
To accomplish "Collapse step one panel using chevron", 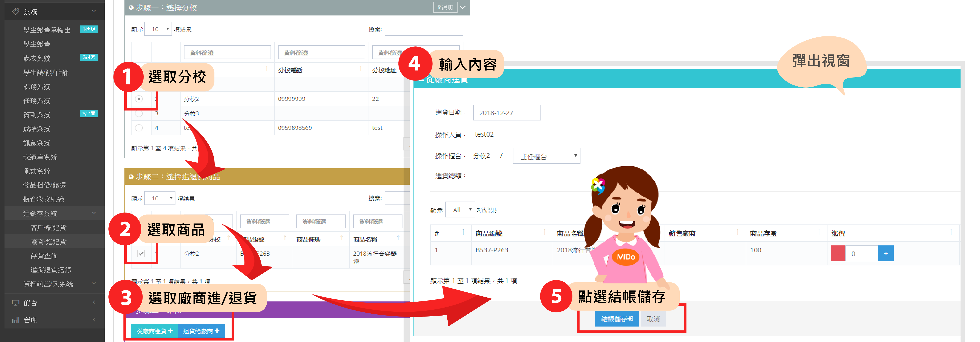I will [463, 7].
